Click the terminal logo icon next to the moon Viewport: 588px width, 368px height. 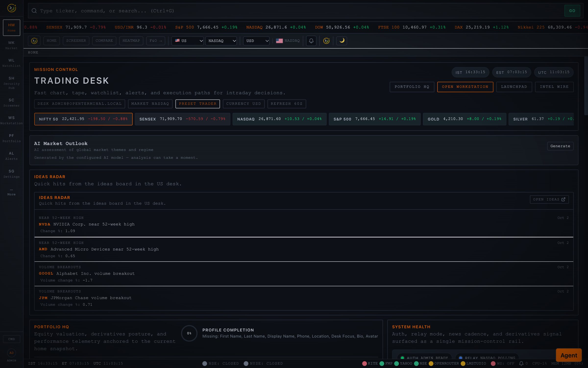[326, 41]
